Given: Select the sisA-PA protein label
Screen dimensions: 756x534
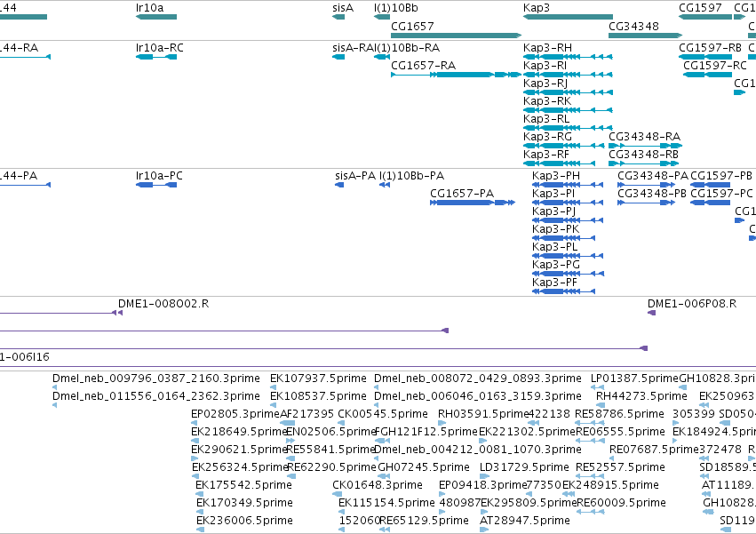Looking at the screenshot, I should point(355,176).
